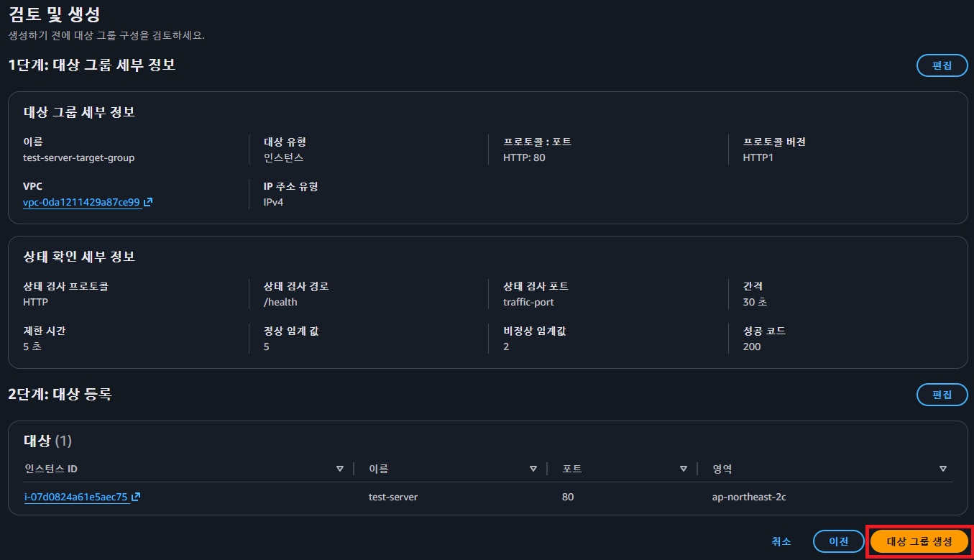
Task: Sort by the 인스턴스 ID column arrow
Action: [340, 469]
